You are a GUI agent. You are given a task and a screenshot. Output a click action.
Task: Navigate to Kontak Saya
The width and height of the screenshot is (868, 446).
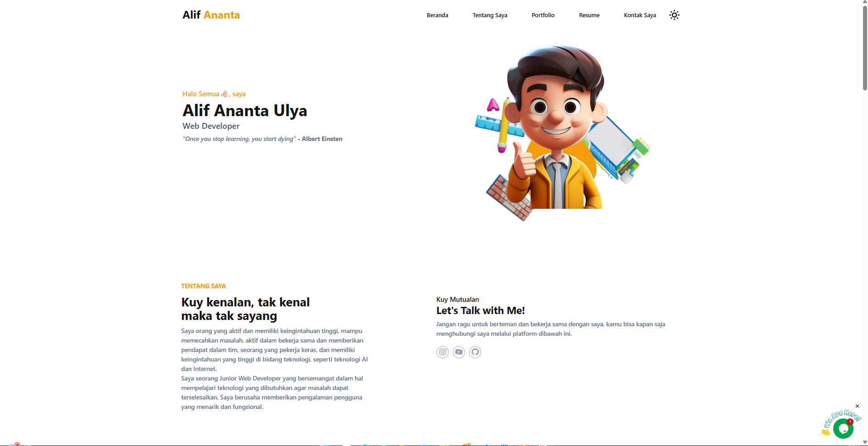click(x=640, y=15)
